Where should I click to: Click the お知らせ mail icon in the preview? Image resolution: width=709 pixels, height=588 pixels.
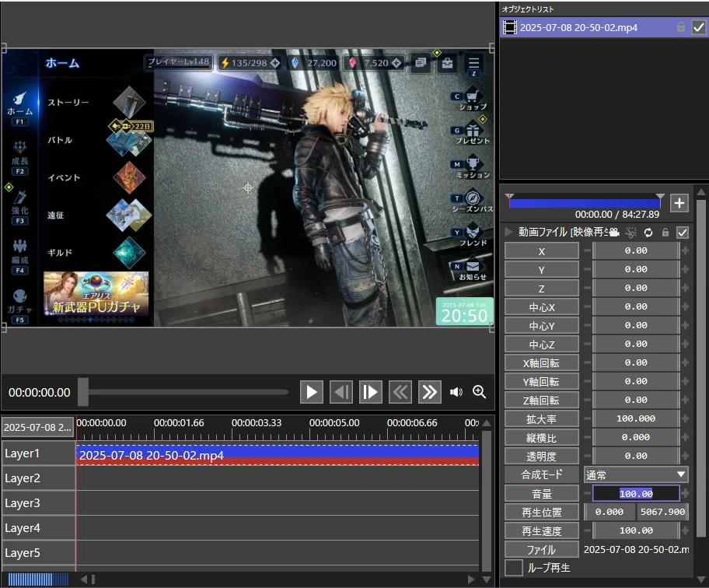(473, 266)
